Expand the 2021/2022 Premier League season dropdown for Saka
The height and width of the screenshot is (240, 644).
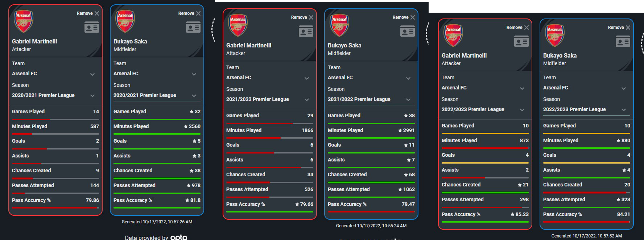(x=371, y=99)
